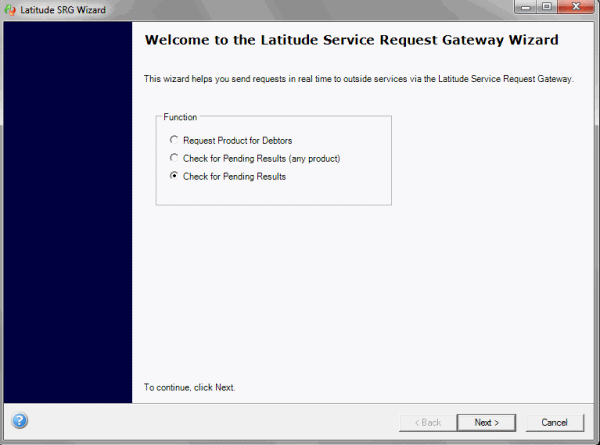The height and width of the screenshot is (445, 600).
Task: Click the disabled < Back button
Action: pyautogui.click(x=428, y=423)
